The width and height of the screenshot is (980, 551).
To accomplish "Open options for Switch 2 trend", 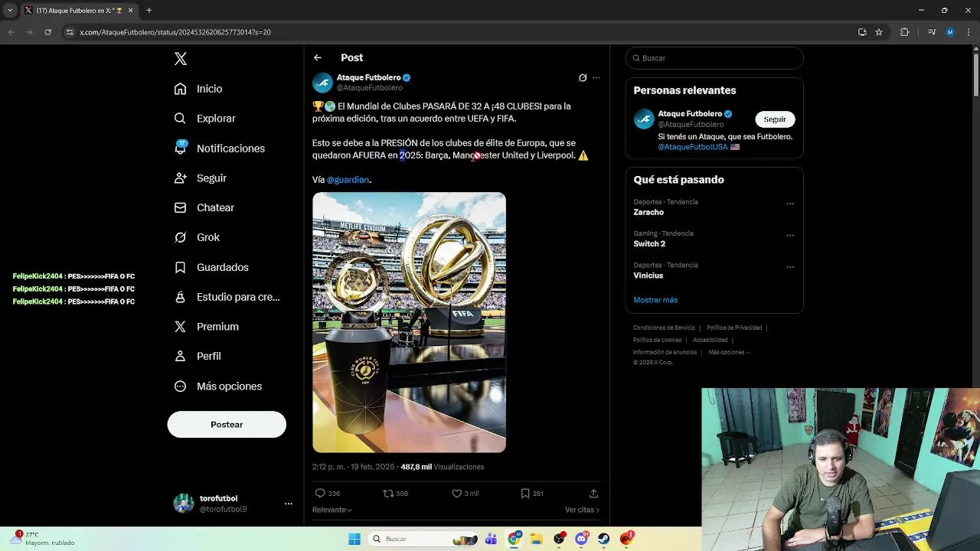I will (790, 235).
